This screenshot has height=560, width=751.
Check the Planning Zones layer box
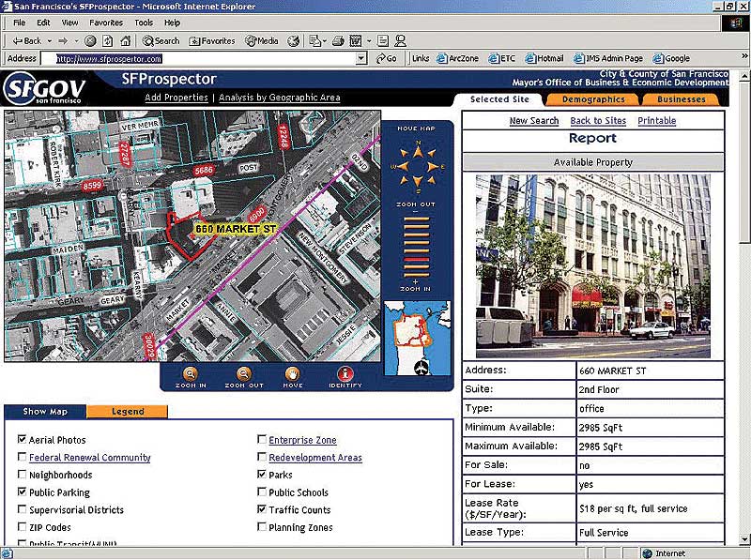tap(262, 527)
